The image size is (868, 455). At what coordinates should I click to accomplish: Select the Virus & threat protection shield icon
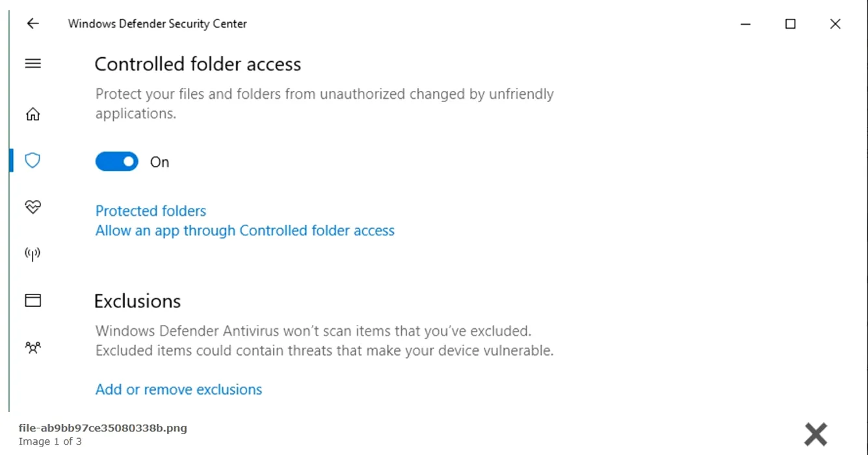pos(33,160)
